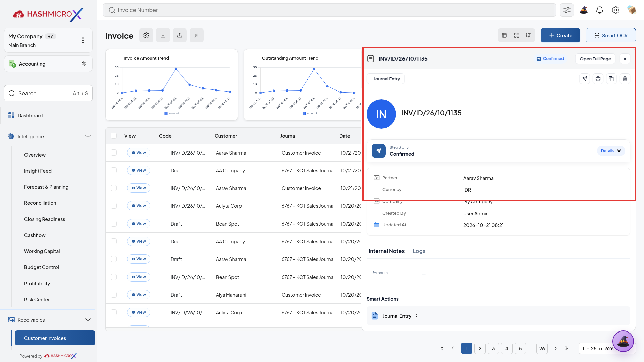Switch to grid card view icon

[x=517, y=35]
